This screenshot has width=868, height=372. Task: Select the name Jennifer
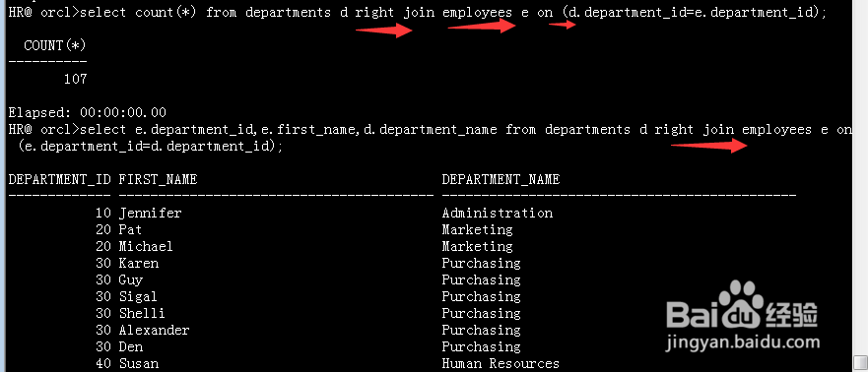coord(150,213)
